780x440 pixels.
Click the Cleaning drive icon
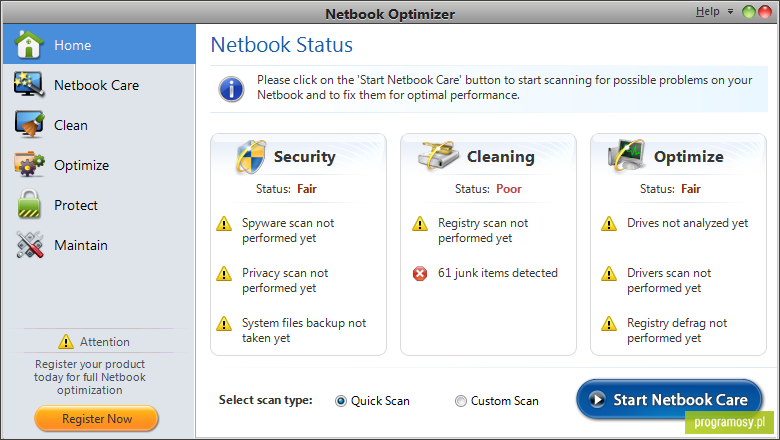click(438, 156)
